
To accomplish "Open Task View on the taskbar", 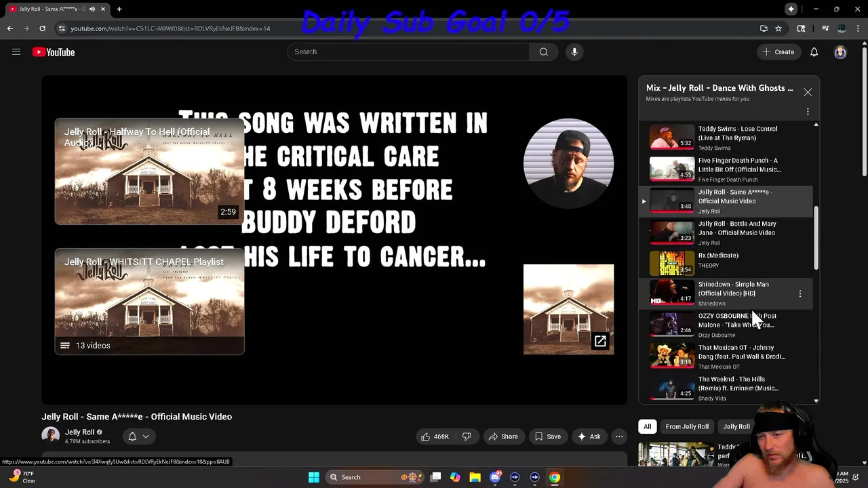I will (435, 477).
